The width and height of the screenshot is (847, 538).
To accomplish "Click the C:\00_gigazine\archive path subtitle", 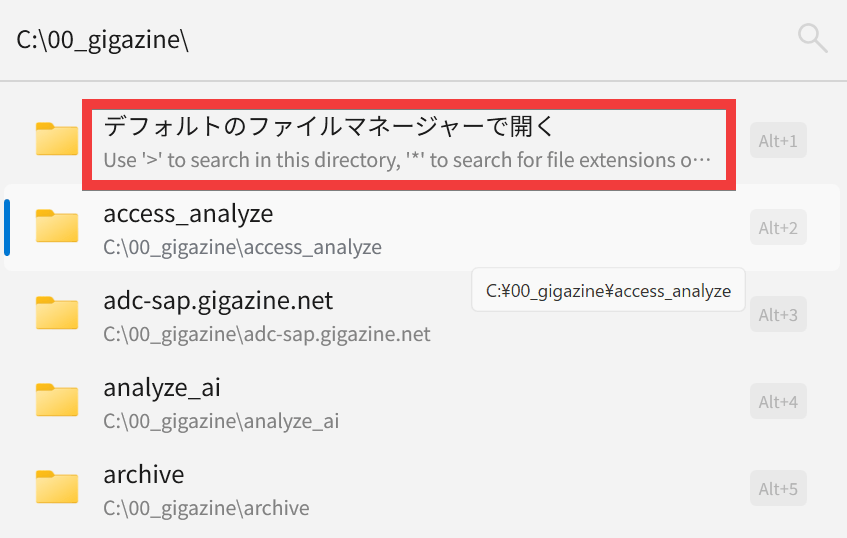I will click(x=206, y=508).
